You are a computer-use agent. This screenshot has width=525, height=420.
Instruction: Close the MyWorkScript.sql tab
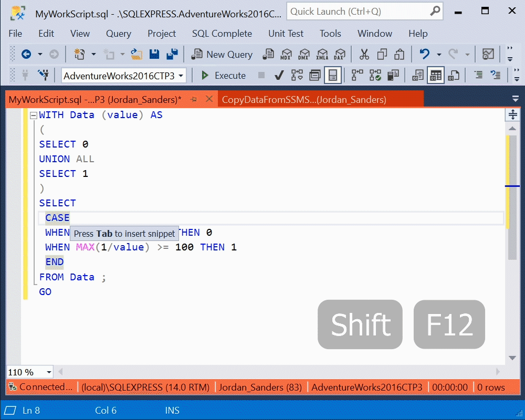click(209, 99)
